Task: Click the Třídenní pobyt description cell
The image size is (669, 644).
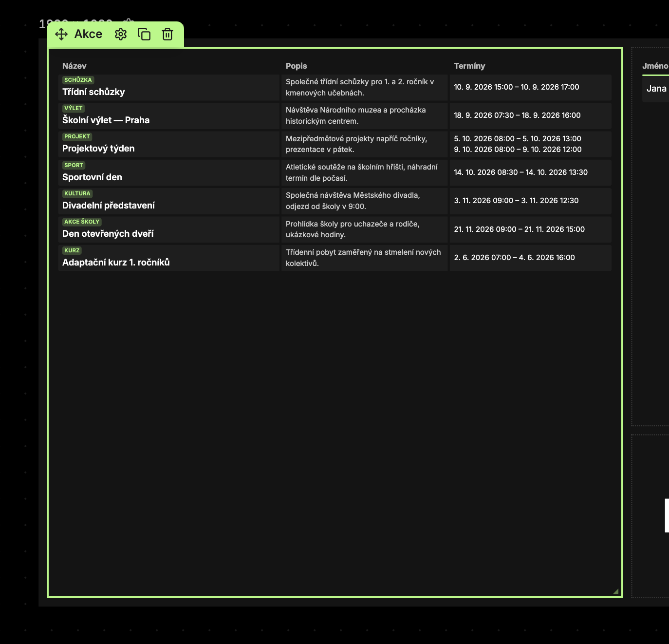Action: 364,258
